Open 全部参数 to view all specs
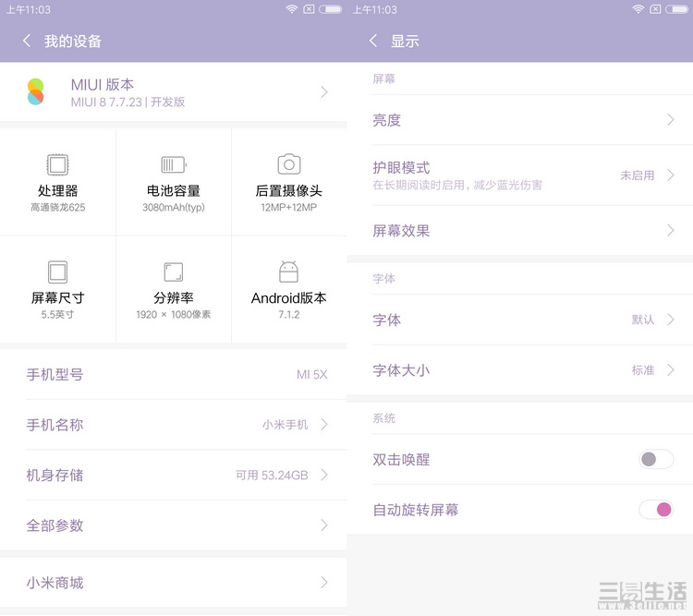Viewport: 693px width, 616px height. (x=173, y=525)
